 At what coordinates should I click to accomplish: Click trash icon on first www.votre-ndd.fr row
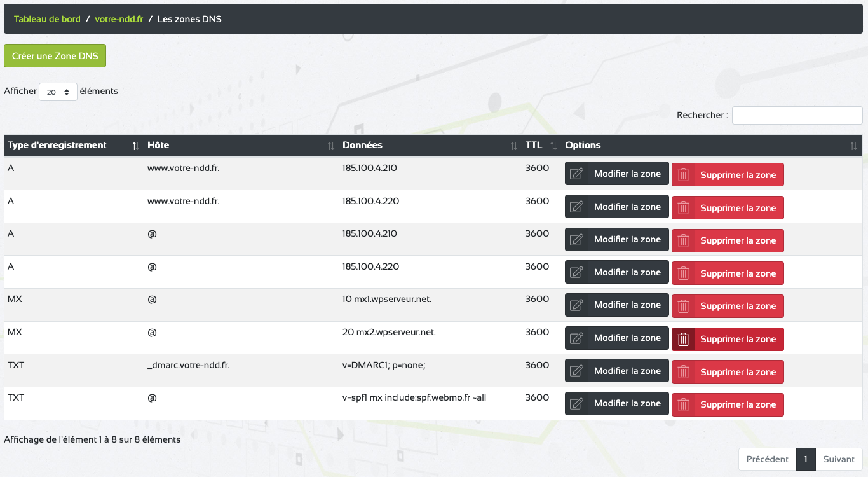[683, 175]
